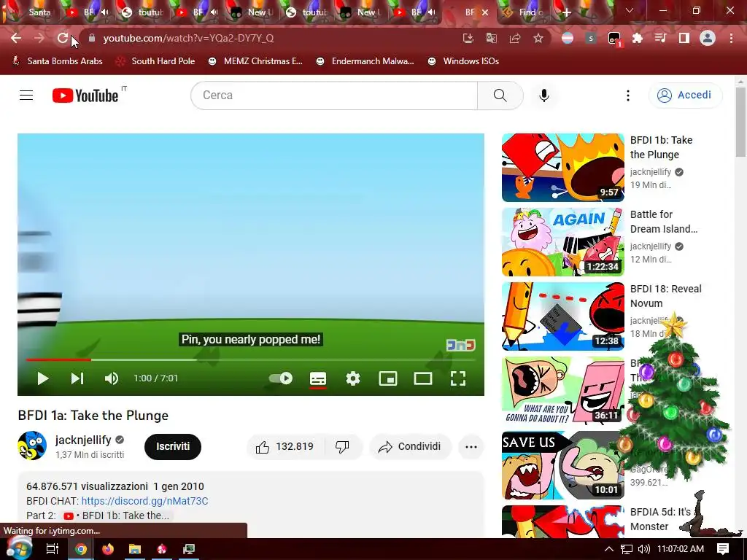The image size is (747, 560).
Task: Open Santa Bombs Arabs bookmark
Action: point(57,61)
